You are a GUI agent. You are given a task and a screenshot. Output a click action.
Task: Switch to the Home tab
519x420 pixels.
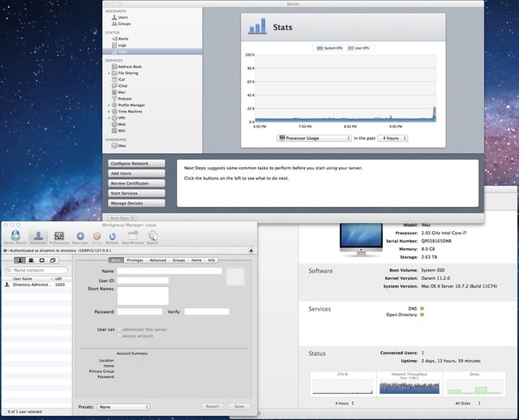[x=196, y=260]
